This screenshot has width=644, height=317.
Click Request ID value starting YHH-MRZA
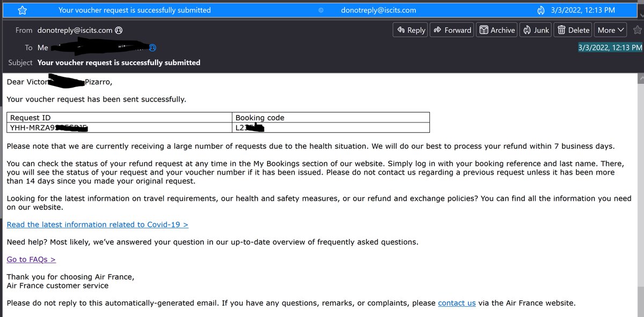click(x=48, y=127)
